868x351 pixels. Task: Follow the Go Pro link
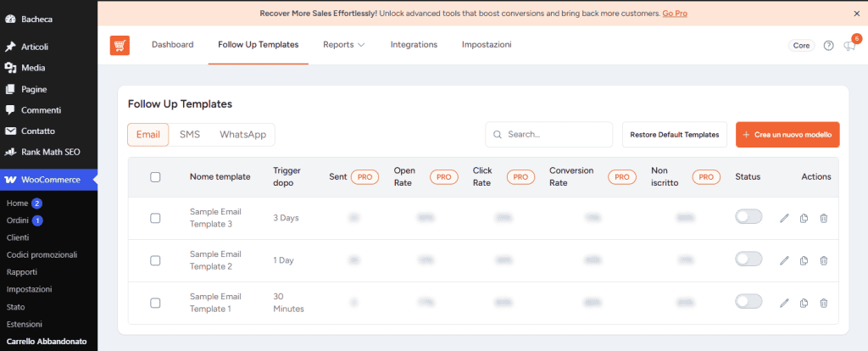tap(675, 14)
